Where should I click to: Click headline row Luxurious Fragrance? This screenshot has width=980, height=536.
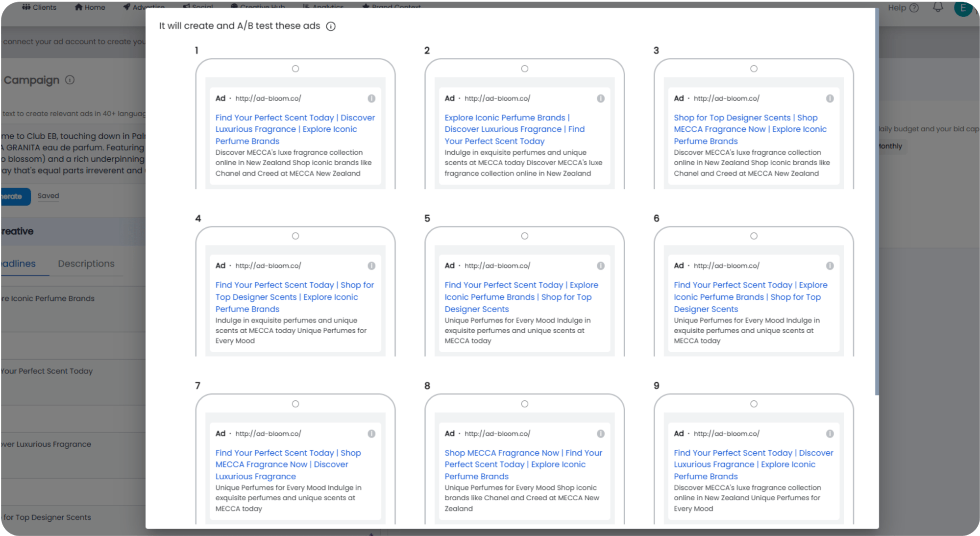73,444
